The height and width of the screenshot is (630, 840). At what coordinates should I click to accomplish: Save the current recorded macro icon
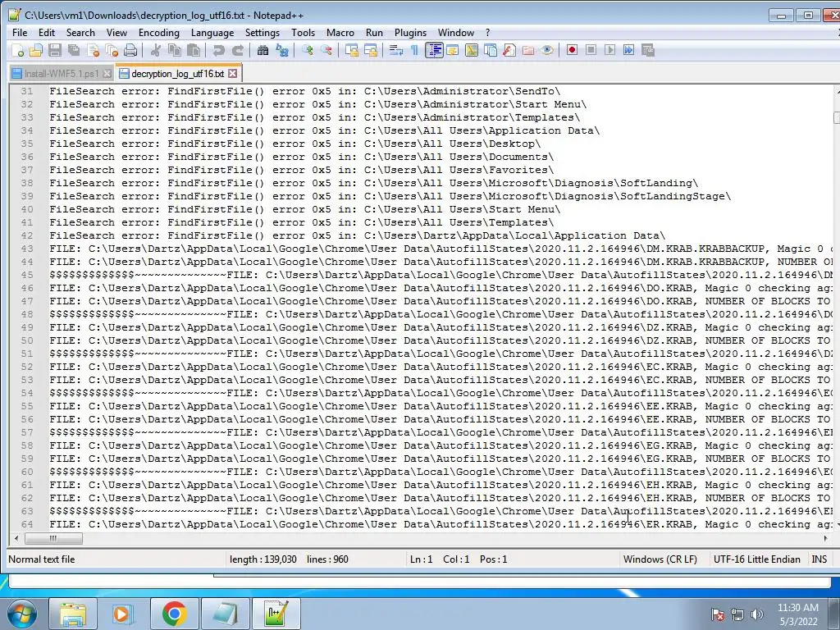tap(648, 50)
